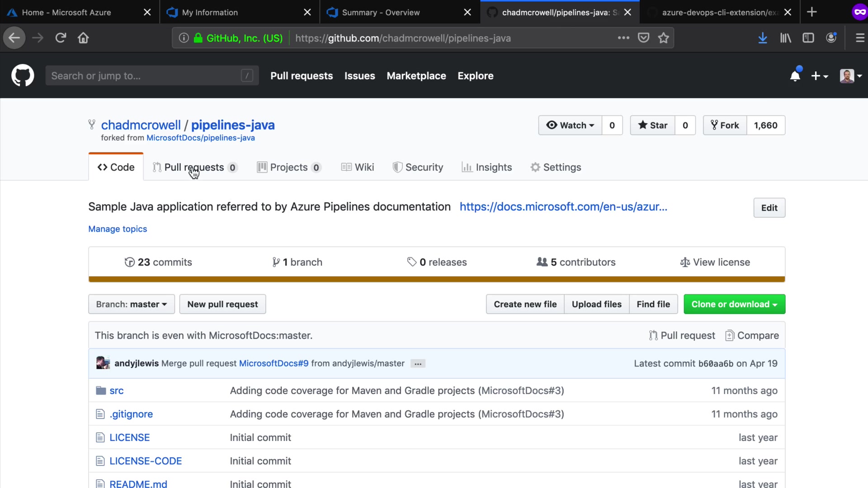868x488 pixels.
Task: Open the Branch: master selector
Action: point(131,304)
